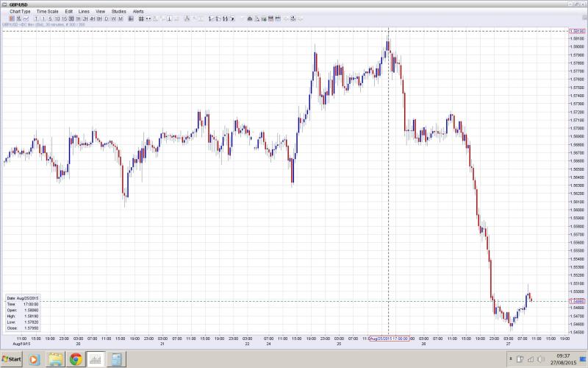Enable the daily 'D' timeframe button
Image resolution: width=588 pixels, height=368 pixels.
[106, 18]
